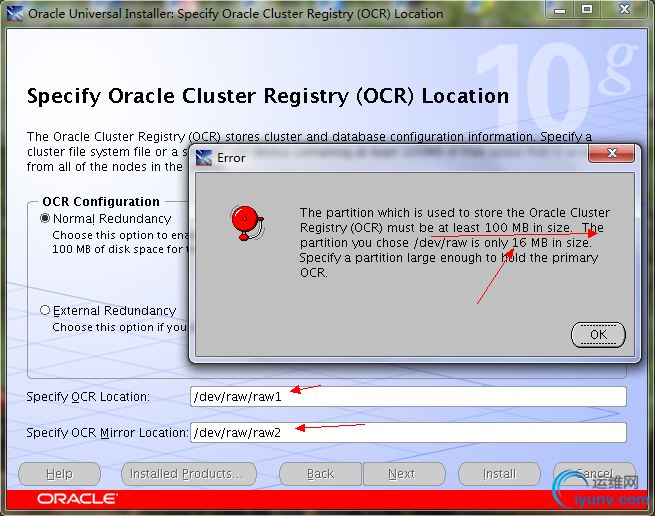The image size is (655, 516).
Task: Click the 'Specify OCR Location:' label
Action: coord(88,397)
